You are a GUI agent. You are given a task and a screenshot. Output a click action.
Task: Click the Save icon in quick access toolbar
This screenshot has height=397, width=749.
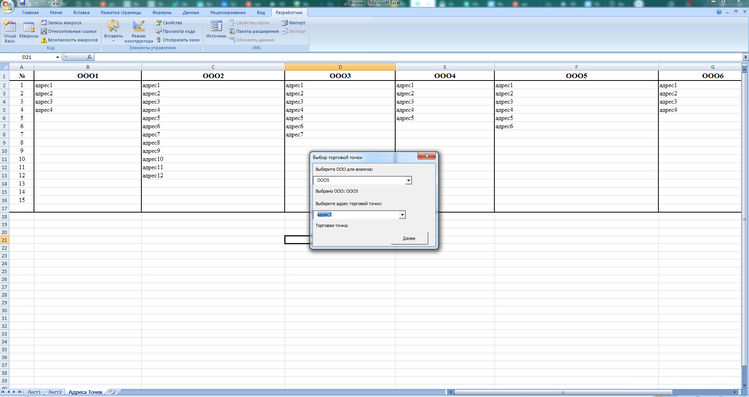[22, 3]
